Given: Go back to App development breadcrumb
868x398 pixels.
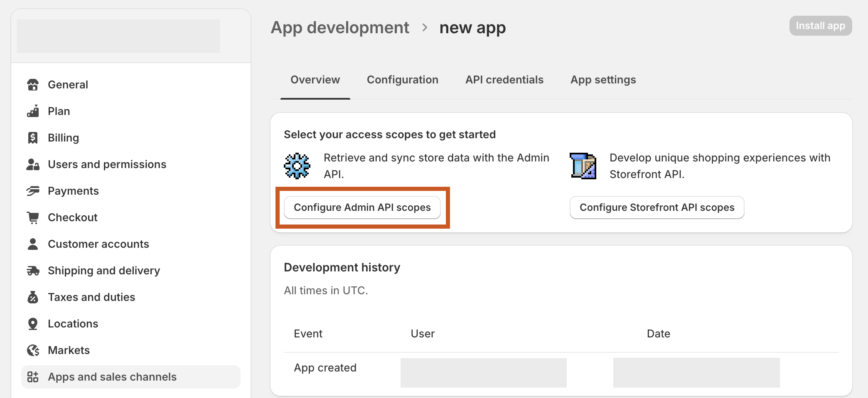Looking at the screenshot, I should coord(340,28).
